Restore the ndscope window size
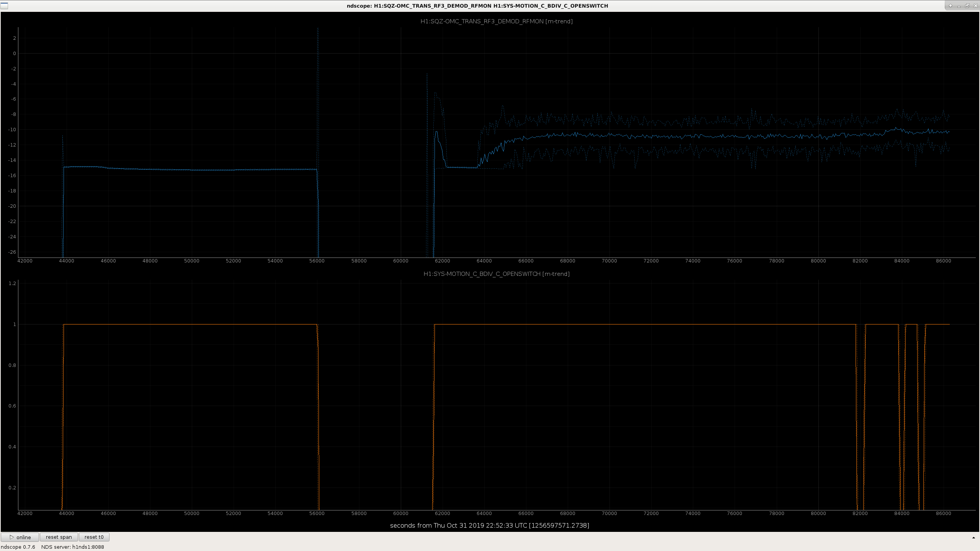980x551 pixels. tap(967, 6)
